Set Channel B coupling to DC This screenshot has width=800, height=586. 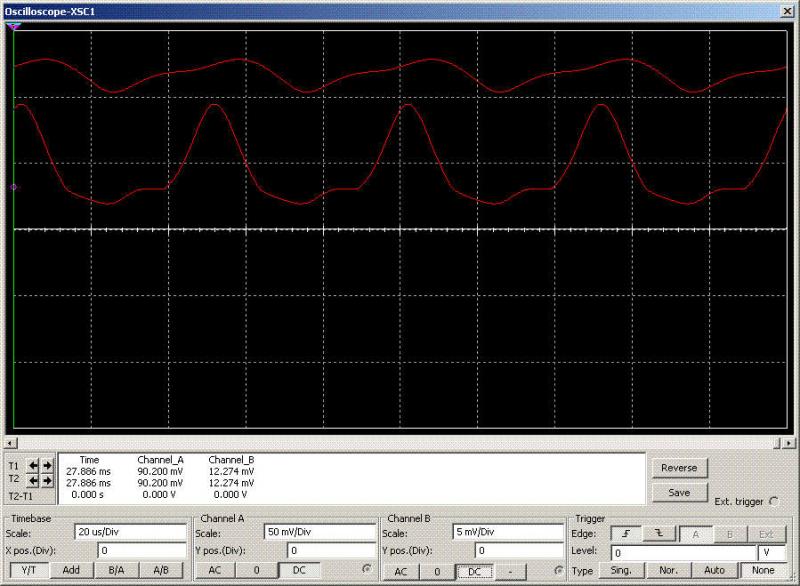tap(474, 572)
